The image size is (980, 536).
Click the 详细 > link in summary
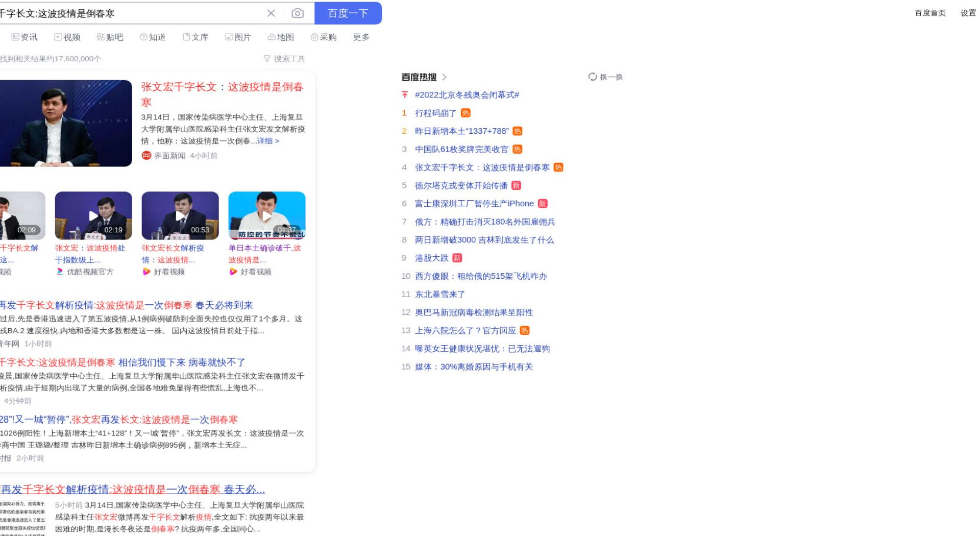coord(268,141)
